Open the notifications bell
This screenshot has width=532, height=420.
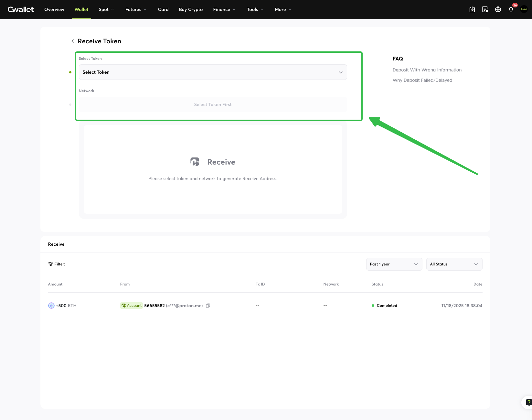coord(511,9)
